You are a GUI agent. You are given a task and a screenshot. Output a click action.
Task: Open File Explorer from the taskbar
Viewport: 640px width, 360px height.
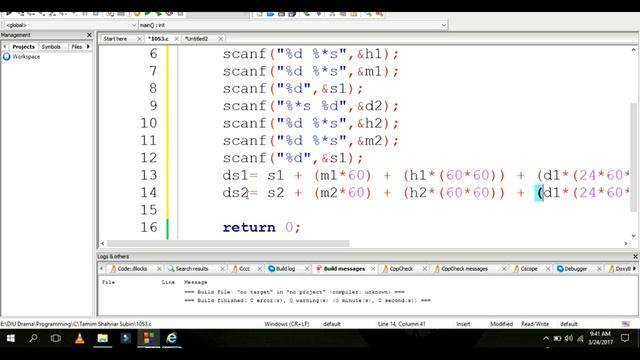click(x=102, y=338)
